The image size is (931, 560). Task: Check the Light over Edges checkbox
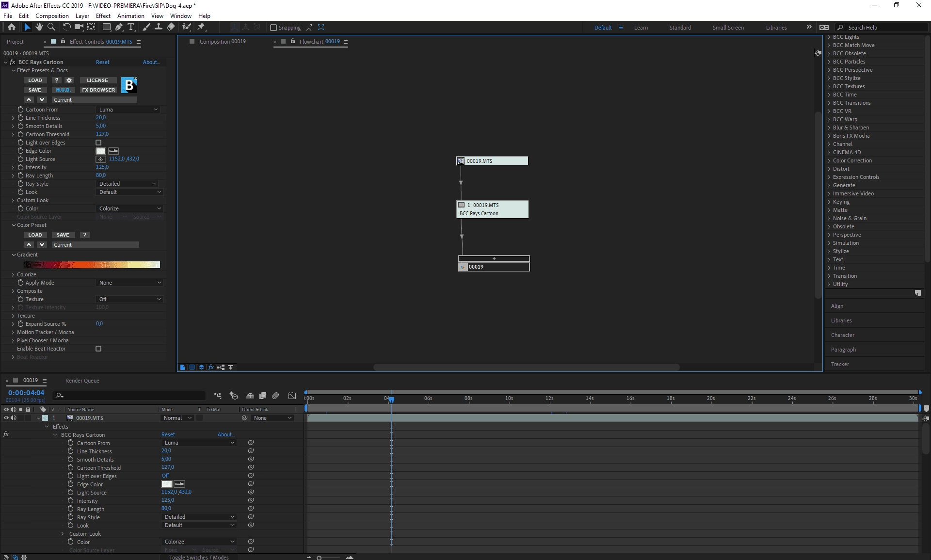[x=98, y=143]
